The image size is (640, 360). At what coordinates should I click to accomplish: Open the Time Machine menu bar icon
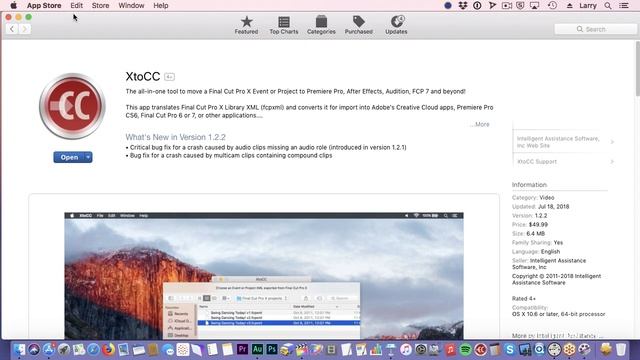pyautogui.click(x=552, y=5)
